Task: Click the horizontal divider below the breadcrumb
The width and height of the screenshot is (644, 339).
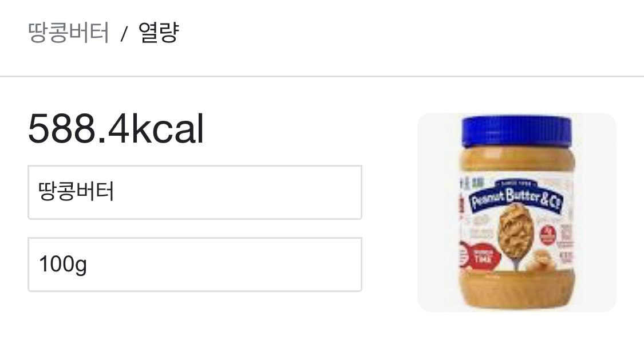Action: click(322, 76)
